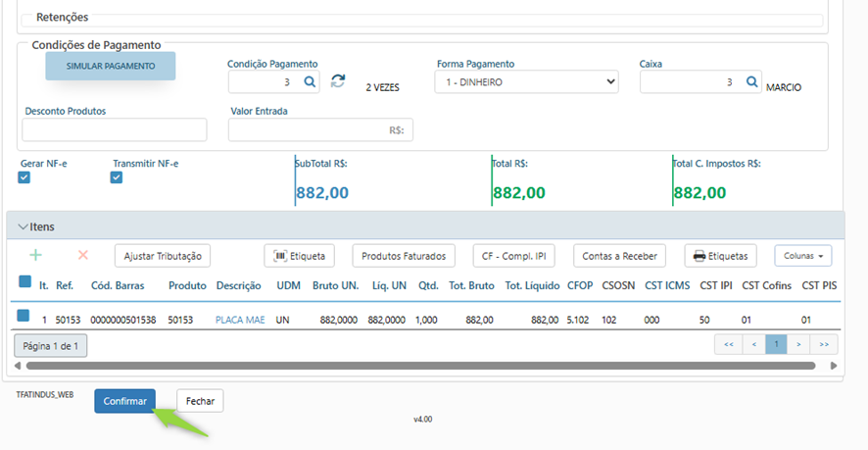Viewport: 868px width, 450px height.
Task: Uncheck the Gerar NF-e checkbox
Action: click(x=24, y=178)
